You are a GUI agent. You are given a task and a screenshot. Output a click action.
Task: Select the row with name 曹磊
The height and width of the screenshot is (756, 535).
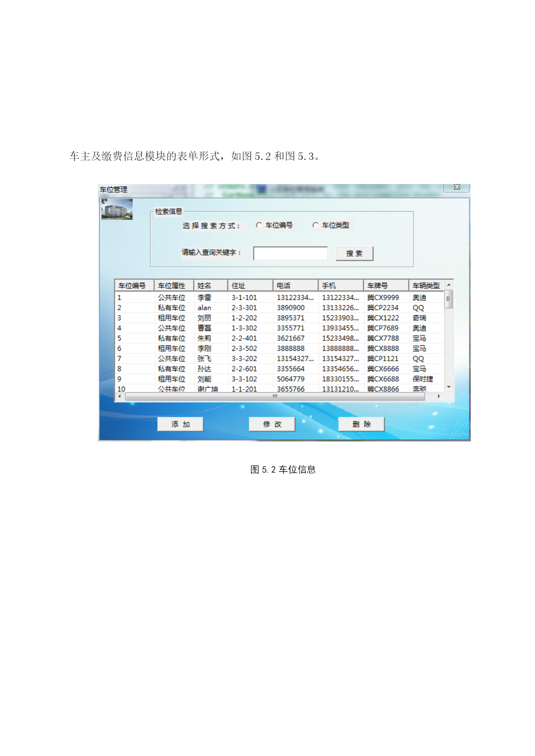click(x=279, y=328)
